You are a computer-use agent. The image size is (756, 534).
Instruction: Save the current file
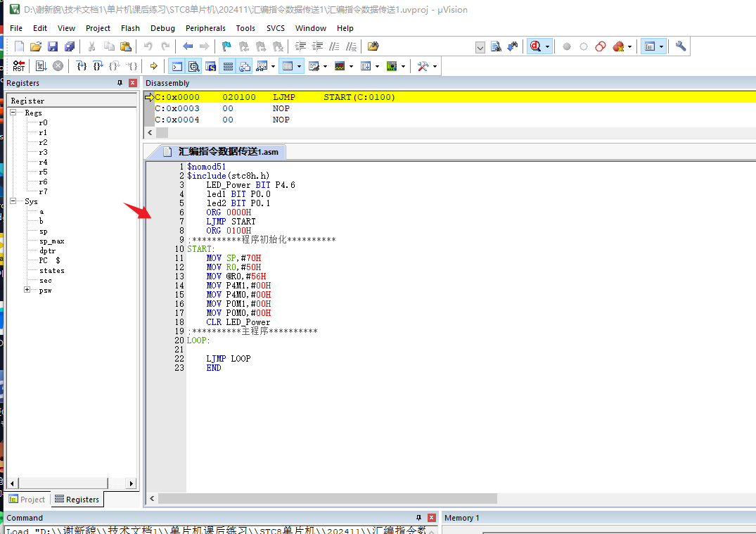53,46
